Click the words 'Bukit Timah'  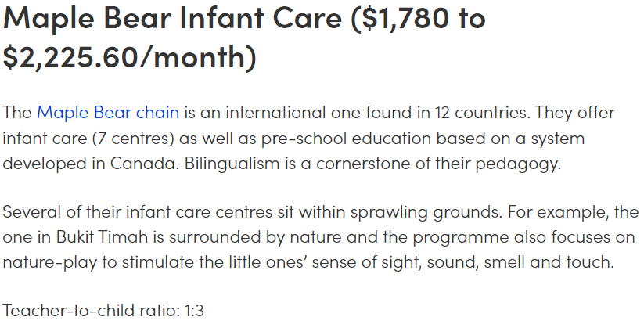pyautogui.click(x=102, y=237)
